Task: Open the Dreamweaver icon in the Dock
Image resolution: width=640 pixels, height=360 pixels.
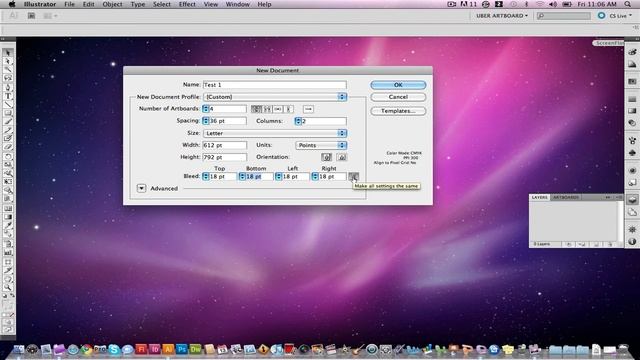Action: pos(196,349)
